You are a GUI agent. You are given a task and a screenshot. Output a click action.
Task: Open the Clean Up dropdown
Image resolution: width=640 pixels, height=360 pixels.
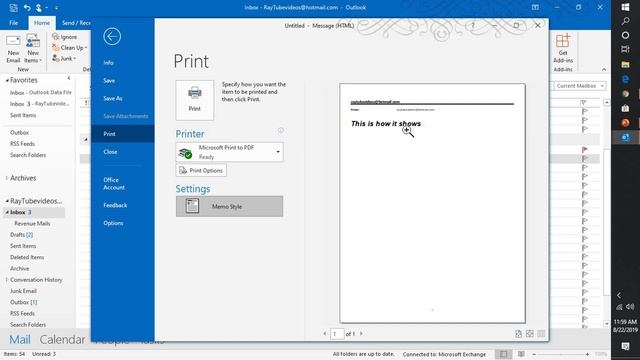pyautogui.click(x=69, y=48)
